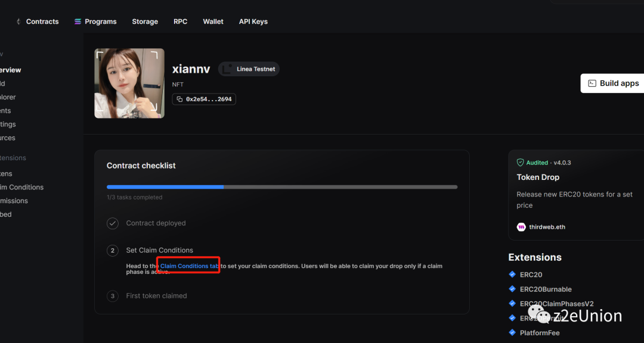The height and width of the screenshot is (343, 644).
Task: Click the PlatformFee diamond icon
Action: [x=512, y=332]
